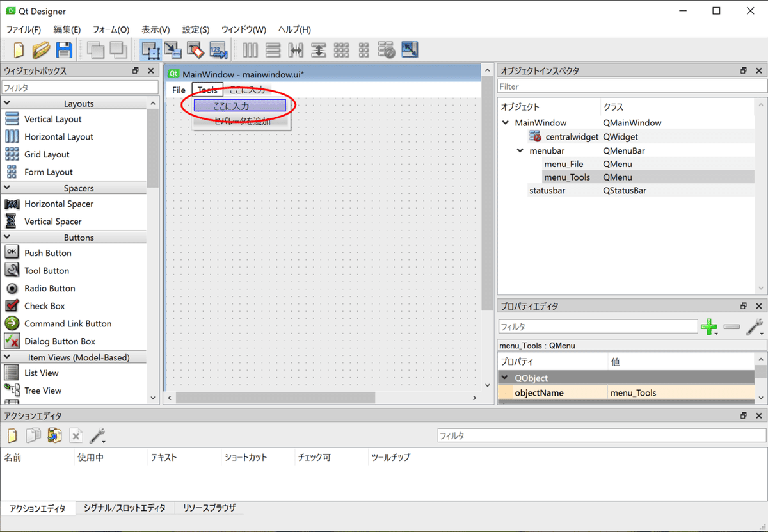Viewport: 768px width, 532px height.
Task: Open the ウィンドウ(W) menu
Action: (x=244, y=29)
